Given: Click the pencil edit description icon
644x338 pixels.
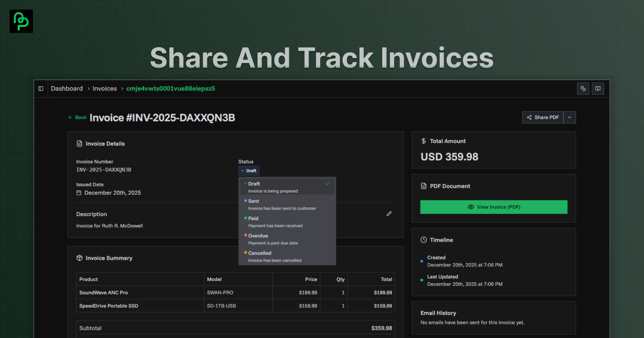Looking at the screenshot, I should tap(389, 214).
